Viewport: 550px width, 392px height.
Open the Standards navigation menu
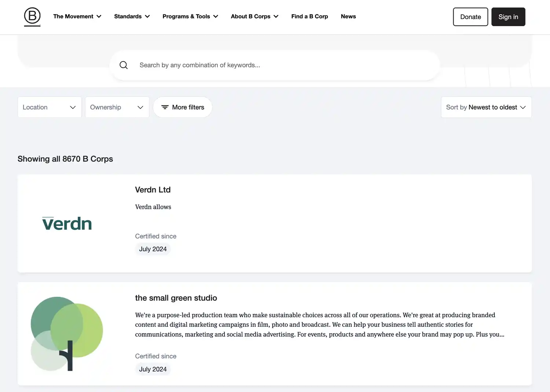(x=132, y=16)
